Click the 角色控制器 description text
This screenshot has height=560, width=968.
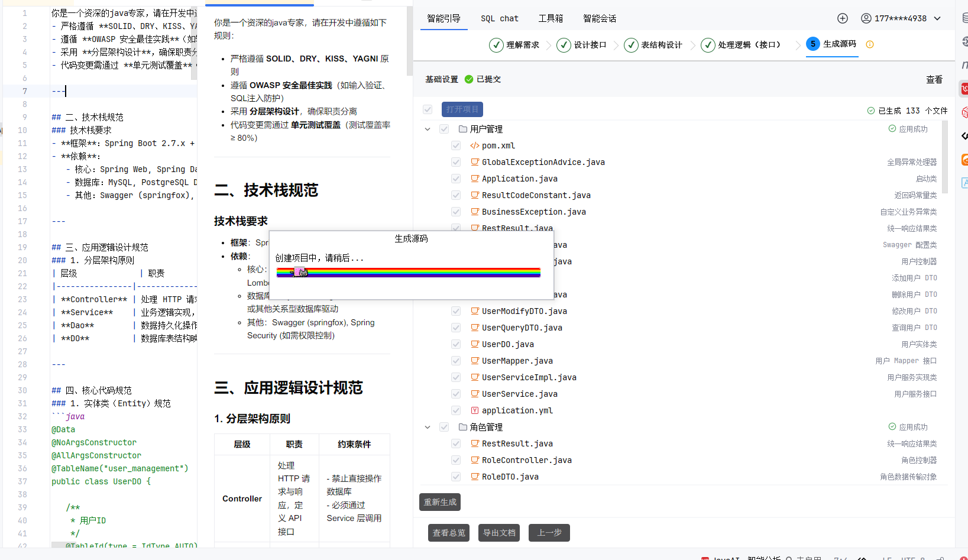click(919, 460)
